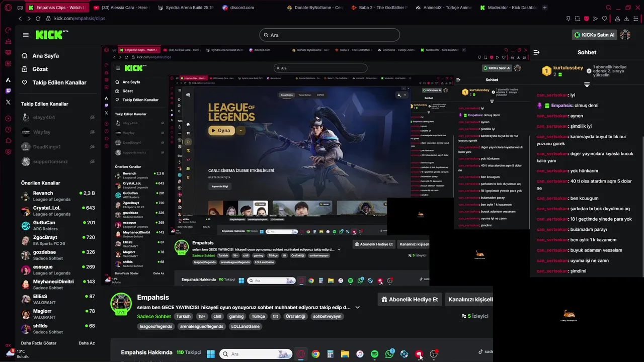Open recommended channel Revanch

[58, 196]
